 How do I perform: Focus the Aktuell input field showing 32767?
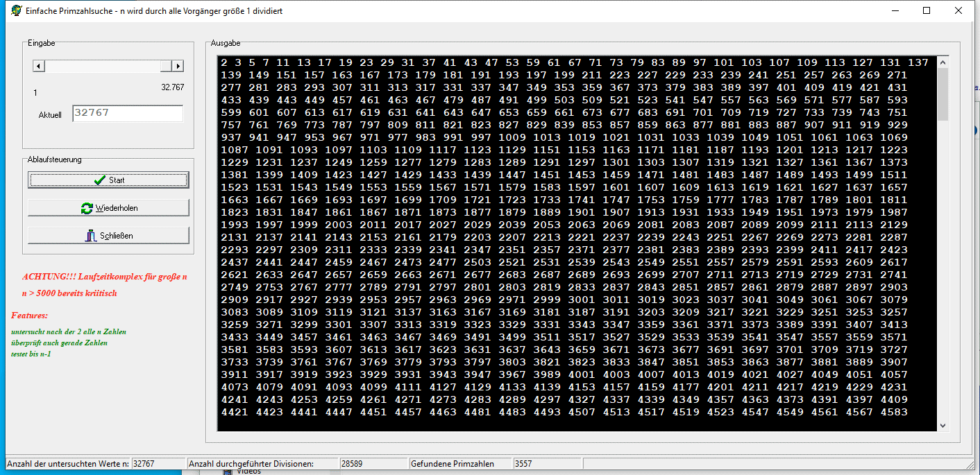tap(128, 113)
